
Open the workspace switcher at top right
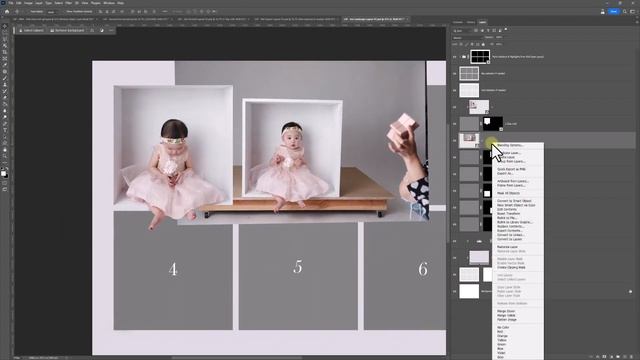633,11
